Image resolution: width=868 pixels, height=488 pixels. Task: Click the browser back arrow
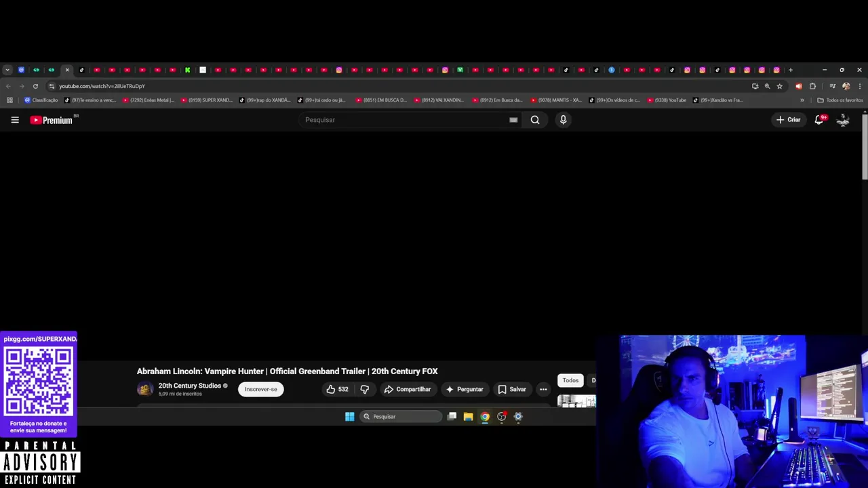(x=8, y=86)
